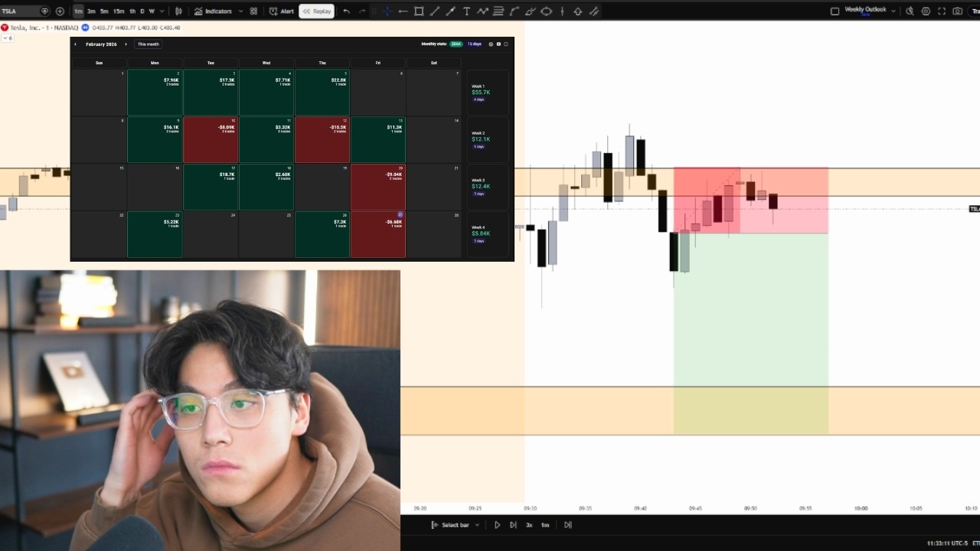Open the Indicators dialog
980x551 pixels.
213,11
